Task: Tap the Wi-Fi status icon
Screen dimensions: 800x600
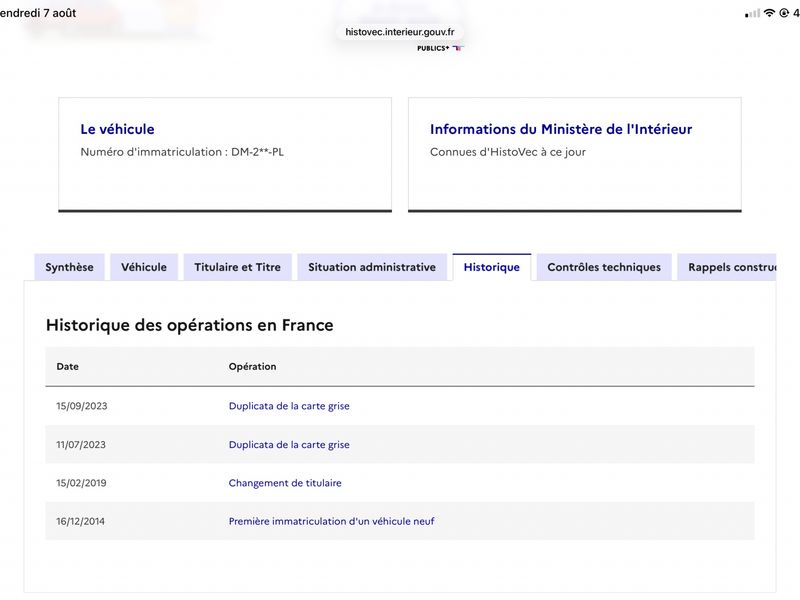Action: (x=769, y=13)
